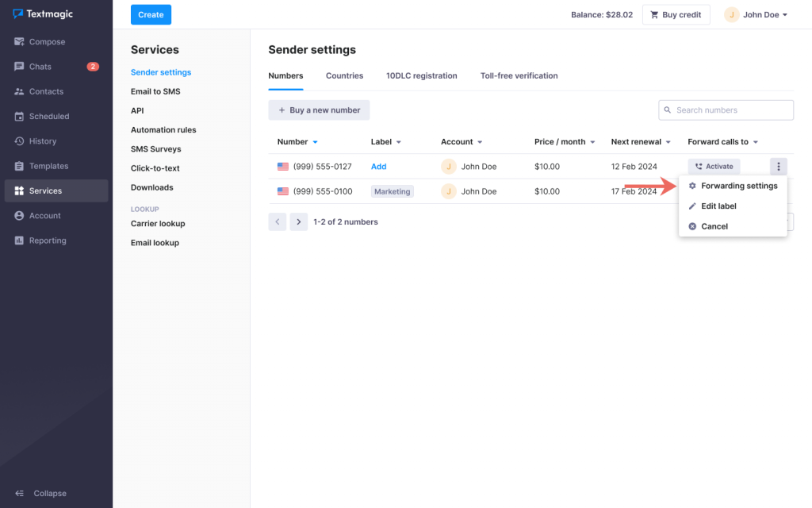Select Forwarding settings from the menu
Viewport: 812px width, 508px height.
pyautogui.click(x=738, y=186)
